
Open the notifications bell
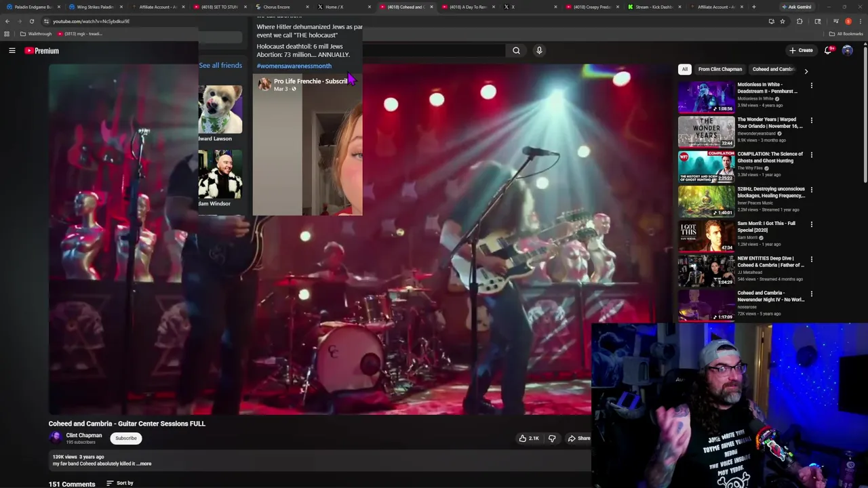click(x=828, y=50)
